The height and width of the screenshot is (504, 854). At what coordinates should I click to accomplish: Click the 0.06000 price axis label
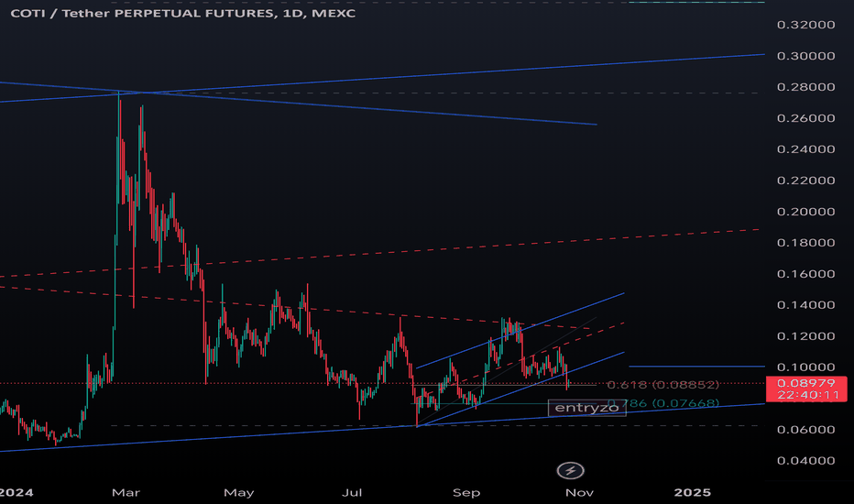click(806, 430)
